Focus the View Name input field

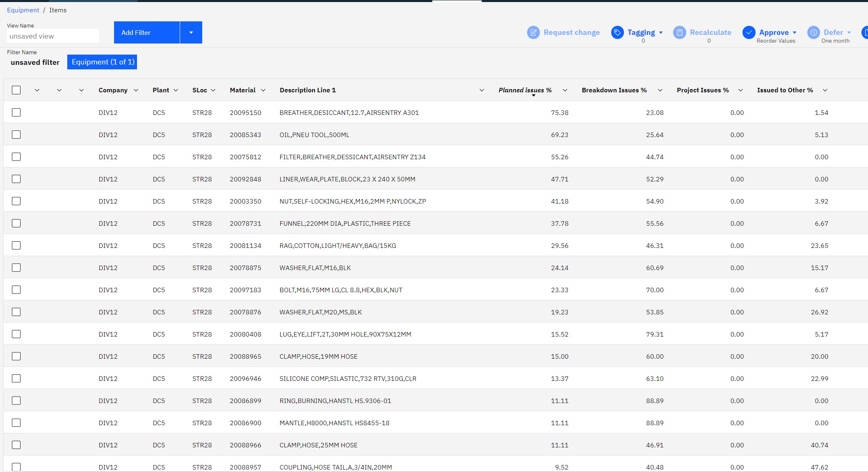pos(53,36)
